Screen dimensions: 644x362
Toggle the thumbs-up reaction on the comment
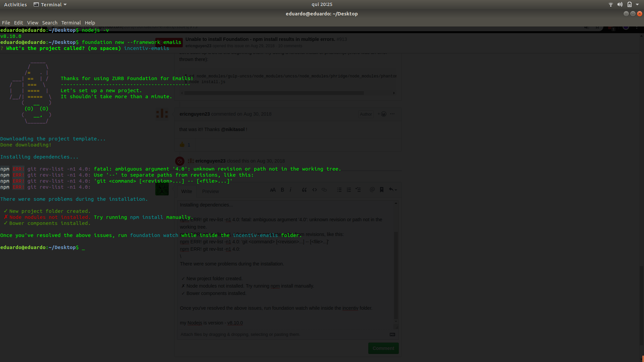coord(184,144)
